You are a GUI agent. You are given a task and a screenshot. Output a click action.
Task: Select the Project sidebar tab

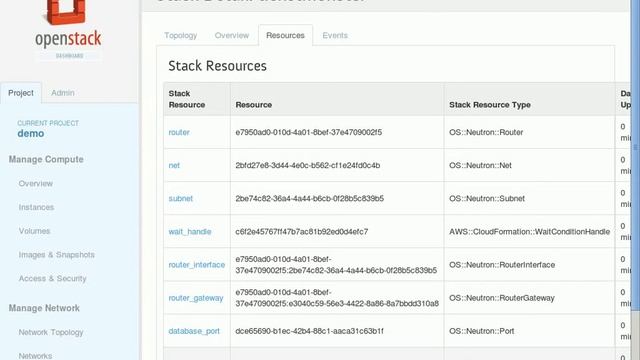[x=21, y=93]
